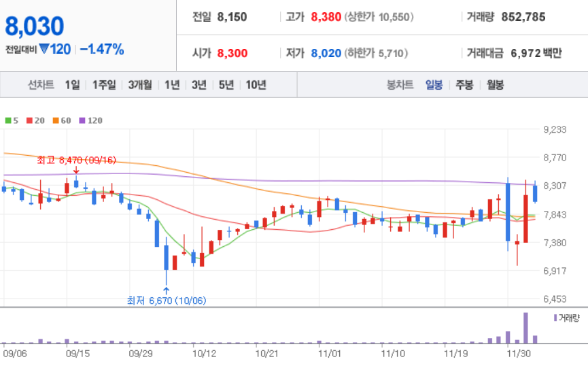Click the 10/12 date axis label

click(x=205, y=354)
